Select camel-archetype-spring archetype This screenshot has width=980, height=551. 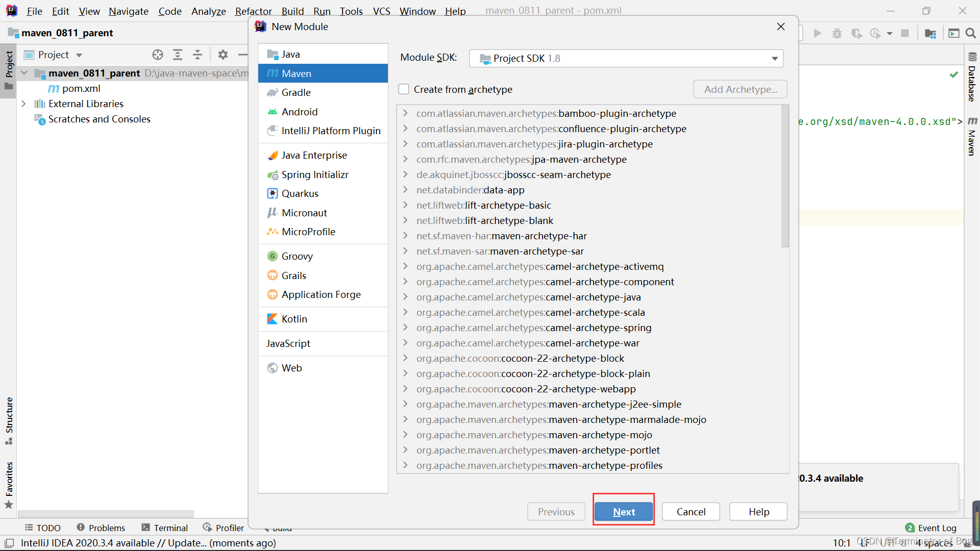pos(534,328)
